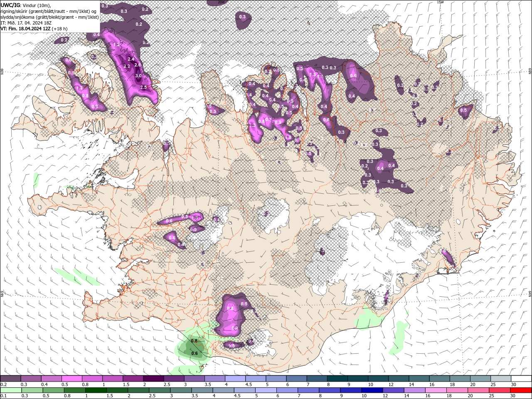This screenshot has height=399, width=532.
Task: Click the '15W' longitude label at the top
Action: 440,2
